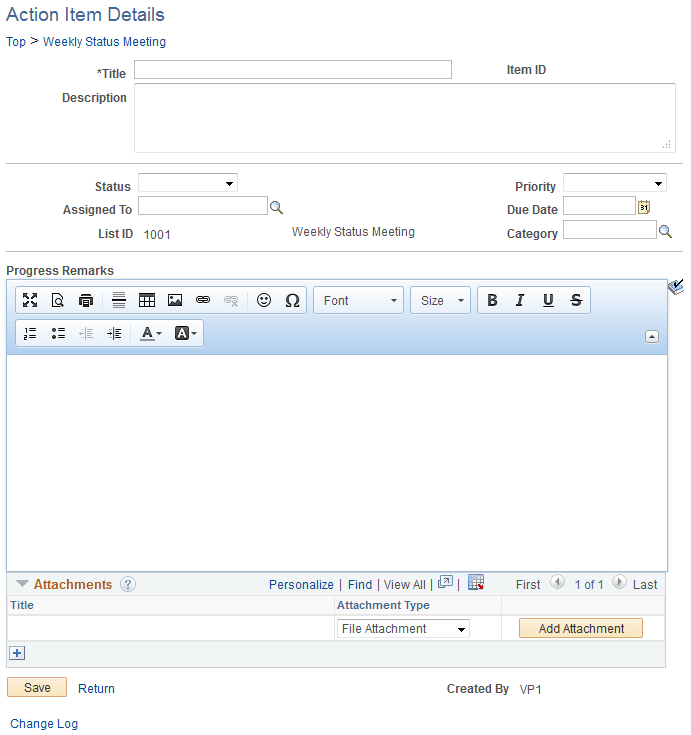
Task: Download the Attachments grid to spreadsheet
Action: pos(476,583)
